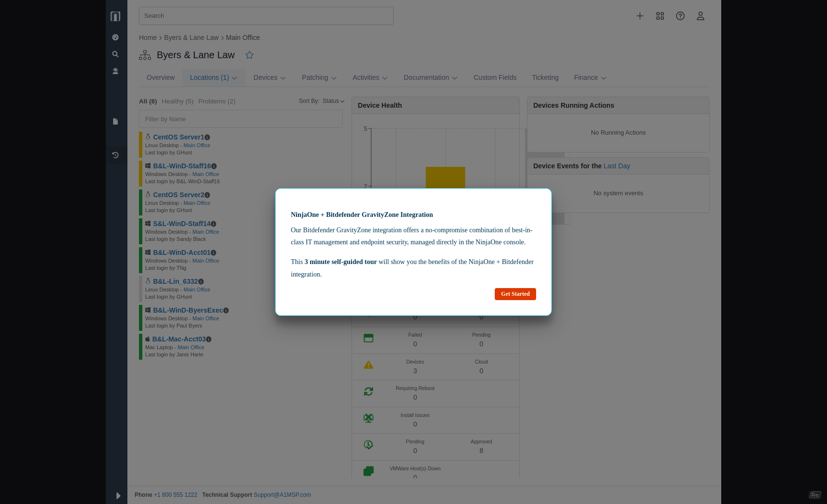Image resolution: width=827 pixels, height=504 pixels.
Task: Click the Get Started button
Action: pos(515,294)
